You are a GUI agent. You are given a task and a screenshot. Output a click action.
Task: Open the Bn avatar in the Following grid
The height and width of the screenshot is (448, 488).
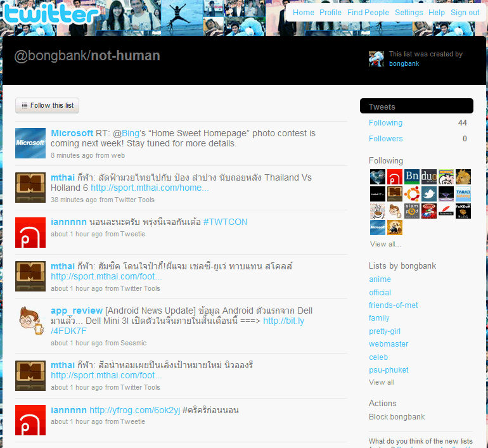coord(412,177)
